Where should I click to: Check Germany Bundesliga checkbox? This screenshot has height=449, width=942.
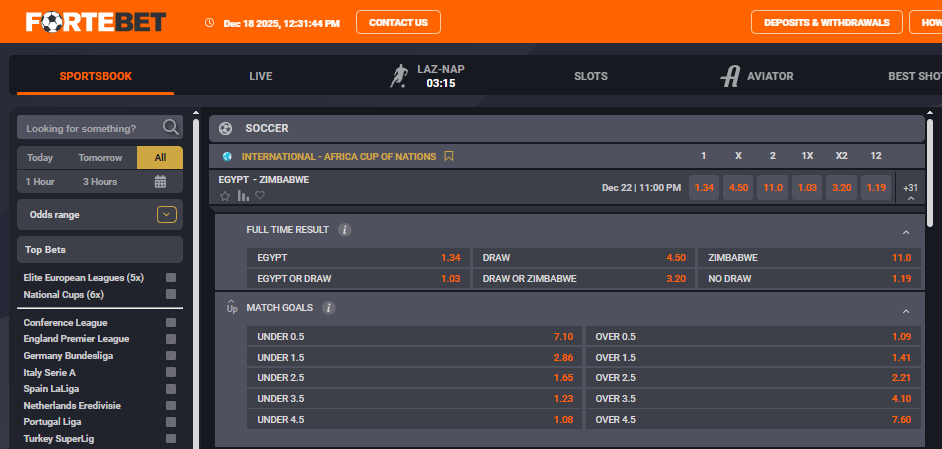pyautogui.click(x=171, y=355)
